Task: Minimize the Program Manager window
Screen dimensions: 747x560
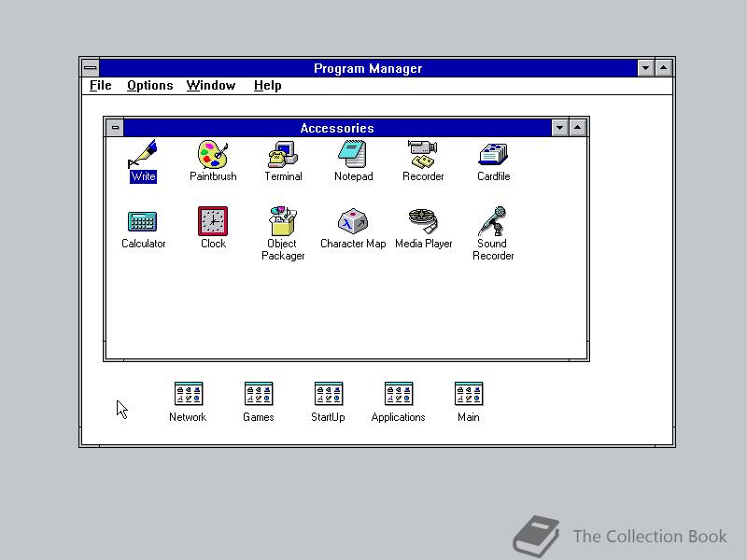Action: tap(645, 68)
